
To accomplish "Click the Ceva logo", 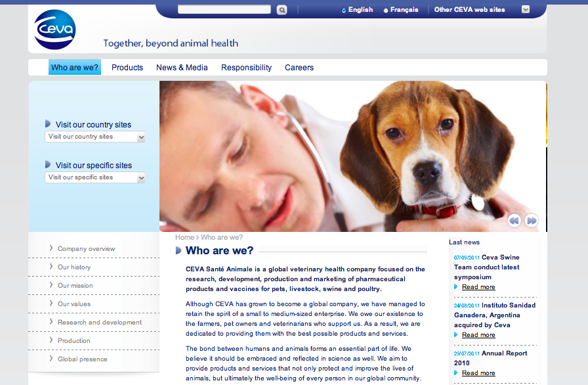I will [54, 30].
